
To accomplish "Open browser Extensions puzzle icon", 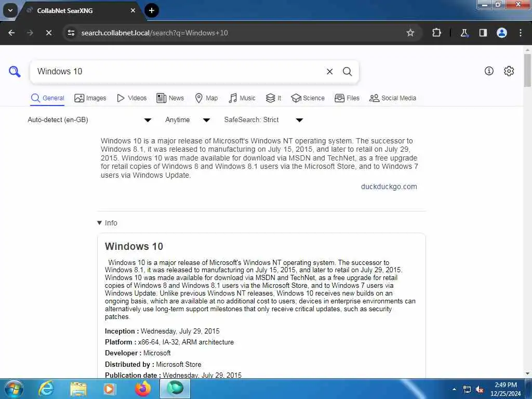I will tap(436, 33).
